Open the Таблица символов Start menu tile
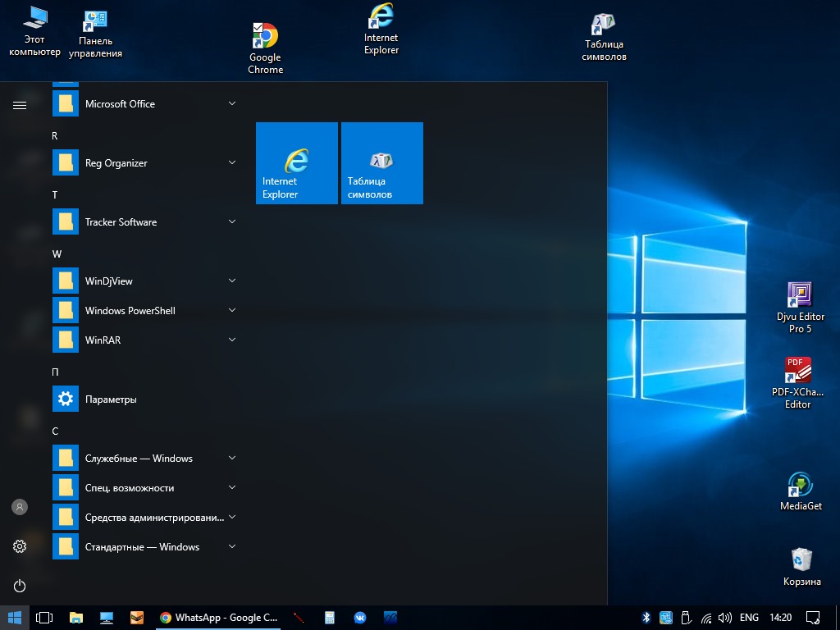This screenshot has width=840, height=630. (x=382, y=163)
